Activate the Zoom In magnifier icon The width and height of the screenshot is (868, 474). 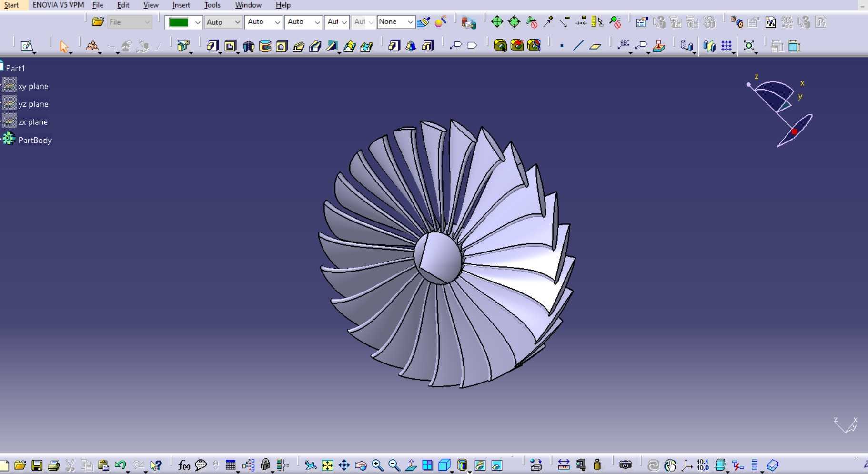[377, 465]
